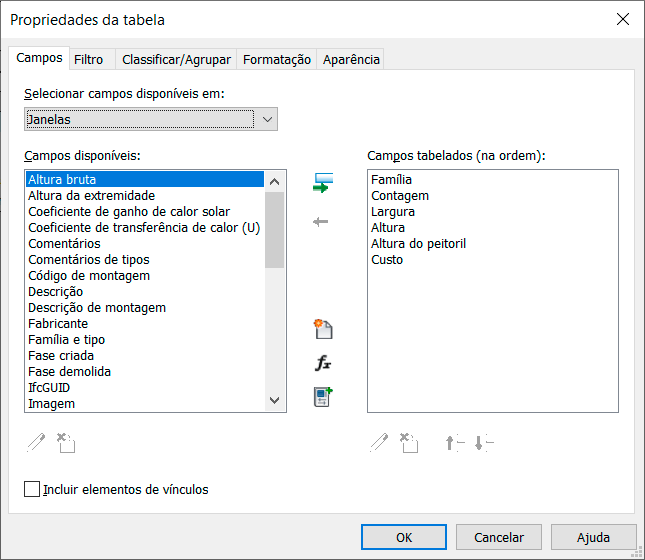This screenshot has height=560, width=645.
Task: Switch to the Campos tab
Action: (x=39, y=58)
